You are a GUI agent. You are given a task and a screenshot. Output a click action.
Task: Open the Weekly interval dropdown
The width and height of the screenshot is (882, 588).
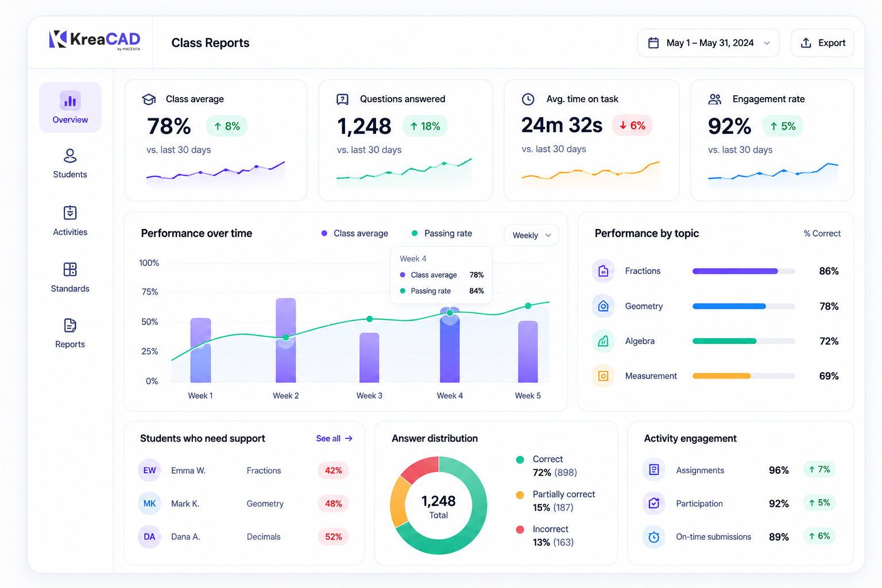point(531,235)
